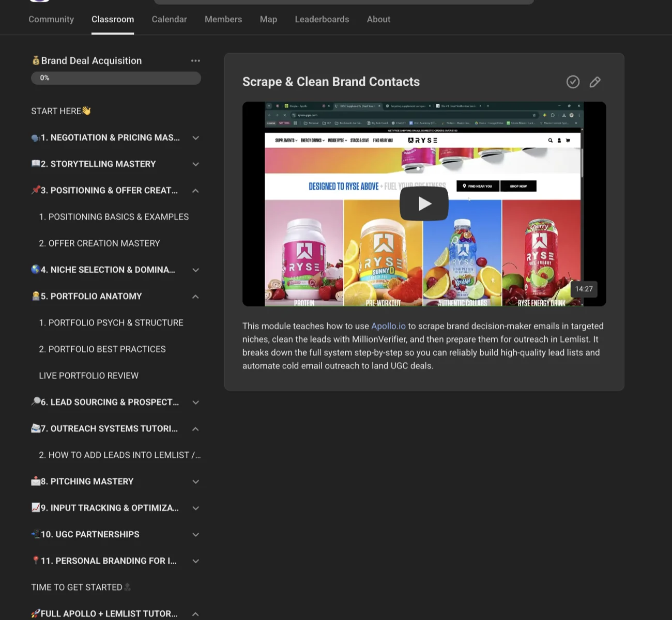This screenshot has height=620, width=672.
Task: Expand the UGC Partnerships section chevron
Action: 195,535
